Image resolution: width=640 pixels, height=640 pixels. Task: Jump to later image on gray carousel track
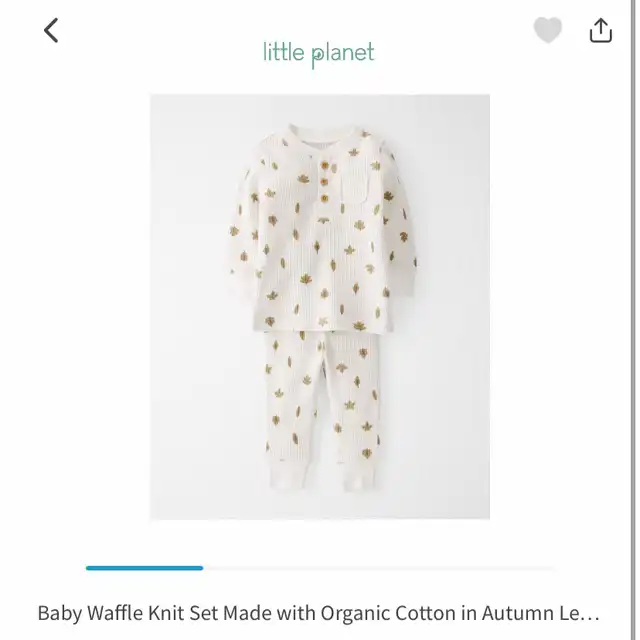coord(379,568)
